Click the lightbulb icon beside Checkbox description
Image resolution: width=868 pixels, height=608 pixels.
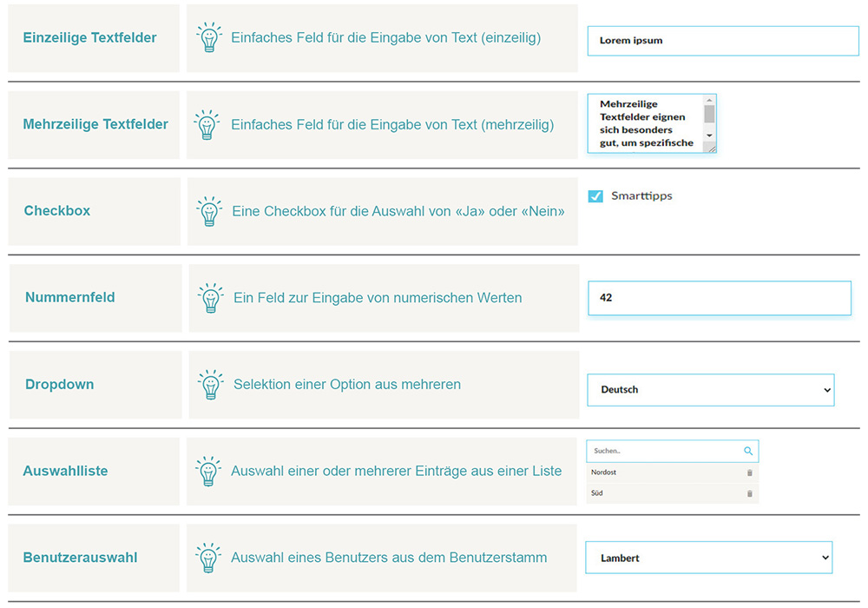click(209, 211)
